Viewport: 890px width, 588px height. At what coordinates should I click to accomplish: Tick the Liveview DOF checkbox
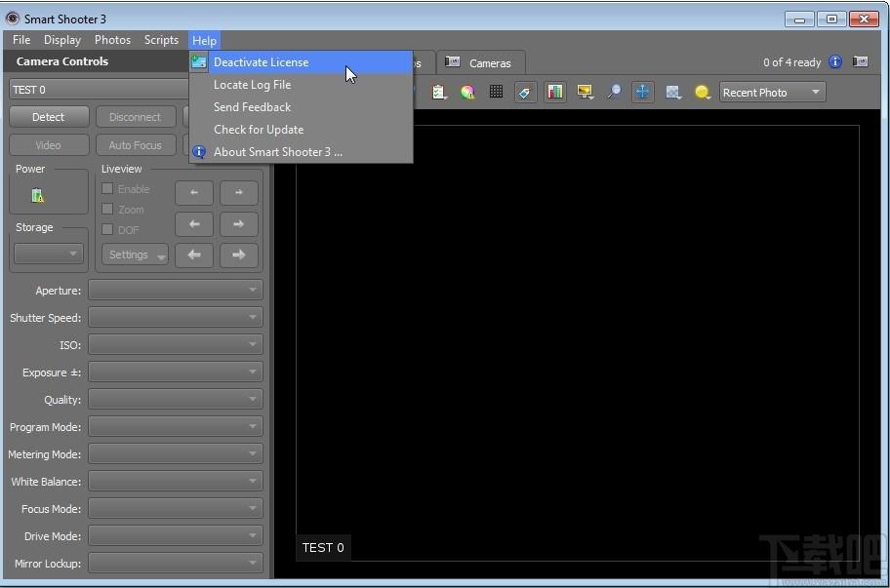[x=107, y=229]
